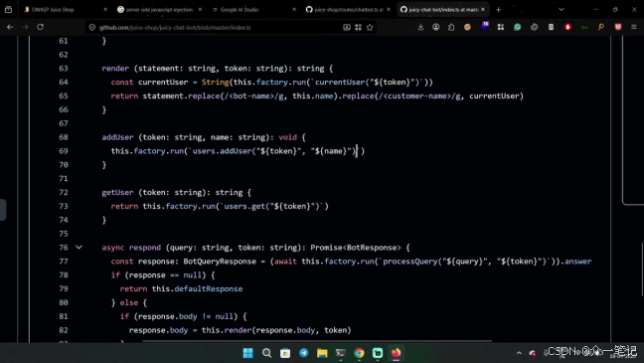This screenshot has height=363, width=644.
Task: Click 'BotQueryResponse' type on line 77
Action: (x=220, y=261)
